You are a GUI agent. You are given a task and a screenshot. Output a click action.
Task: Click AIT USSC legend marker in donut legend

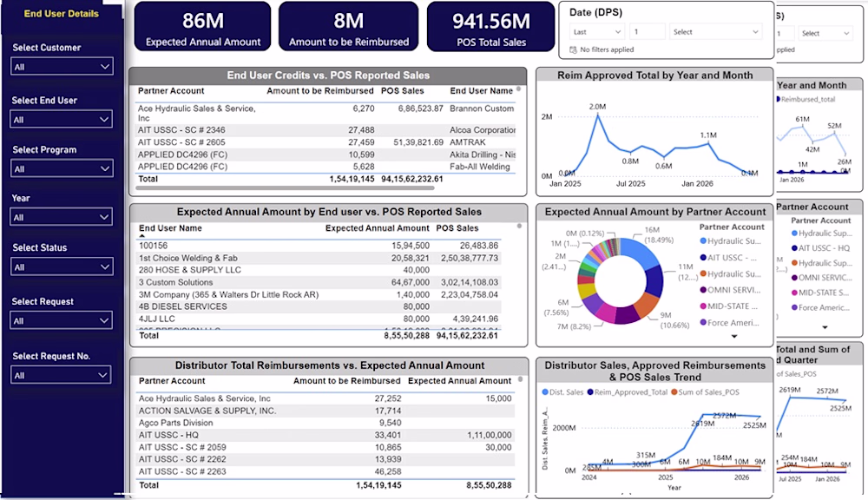click(703, 258)
